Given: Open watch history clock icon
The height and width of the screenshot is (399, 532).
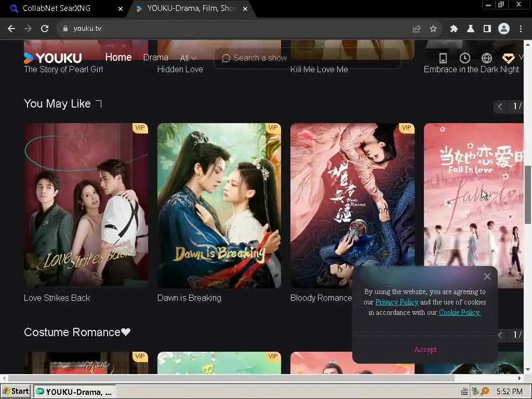Looking at the screenshot, I should click(465, 58).
